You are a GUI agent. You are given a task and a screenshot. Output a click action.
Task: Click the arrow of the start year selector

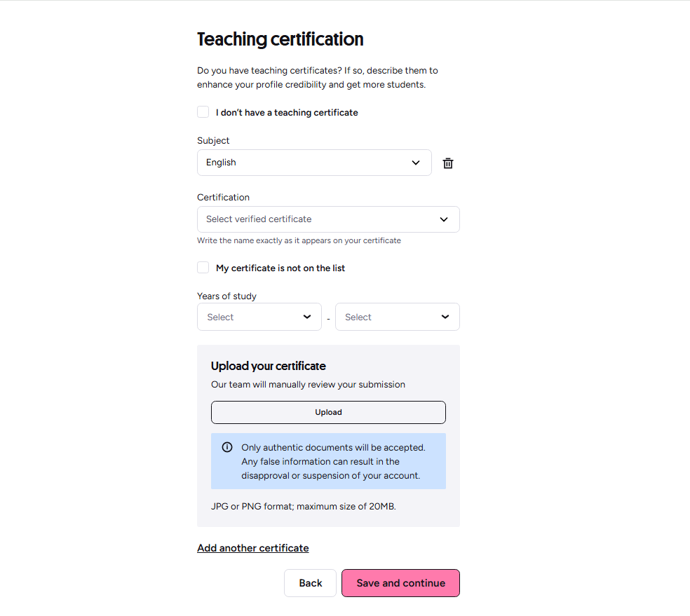tap(306, 317)
